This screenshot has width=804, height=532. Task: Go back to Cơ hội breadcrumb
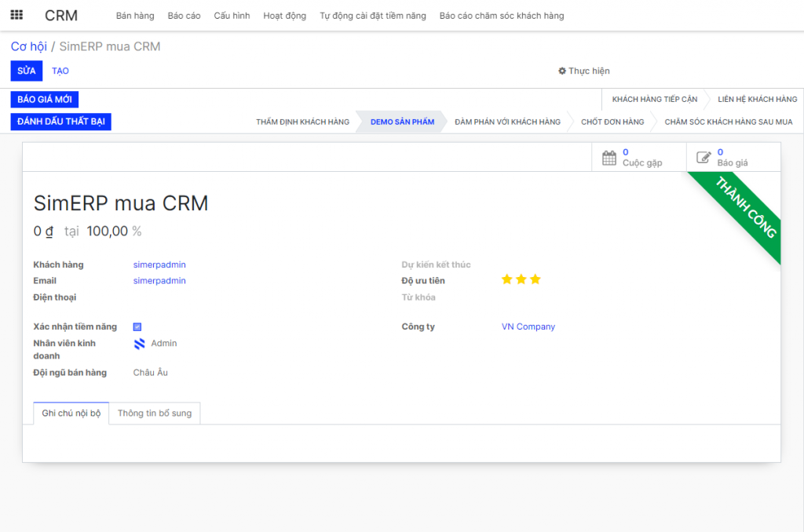29,46
